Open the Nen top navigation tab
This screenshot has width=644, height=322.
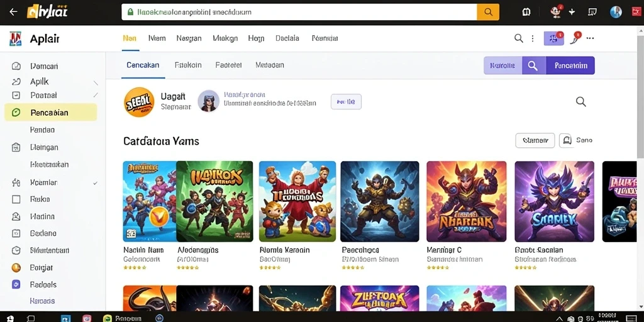(x=130, y=38)
